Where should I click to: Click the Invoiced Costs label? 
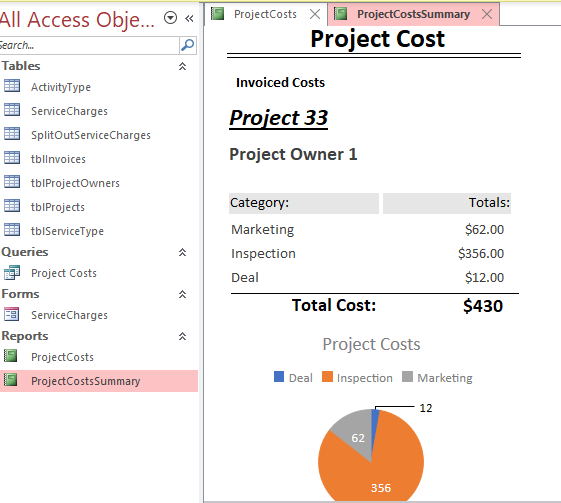pos(280,83)
